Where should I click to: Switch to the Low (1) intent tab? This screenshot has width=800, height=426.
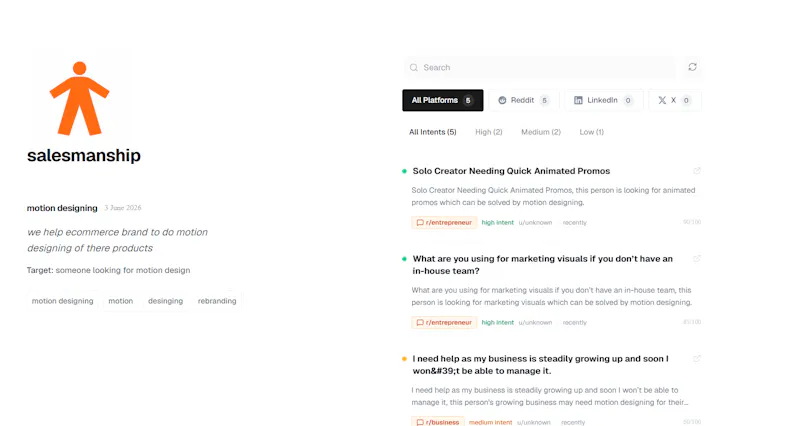click(x=591, y=132)
